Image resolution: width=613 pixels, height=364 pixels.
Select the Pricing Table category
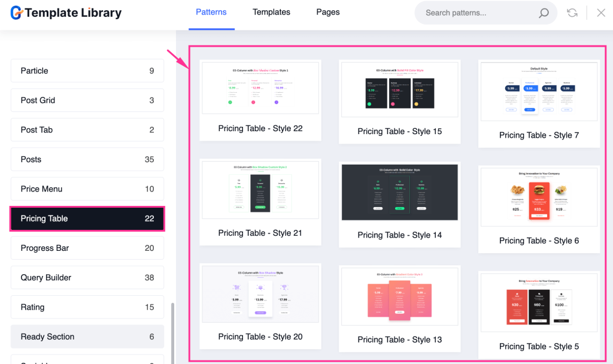pyautogui.click(x=87, y=219)
